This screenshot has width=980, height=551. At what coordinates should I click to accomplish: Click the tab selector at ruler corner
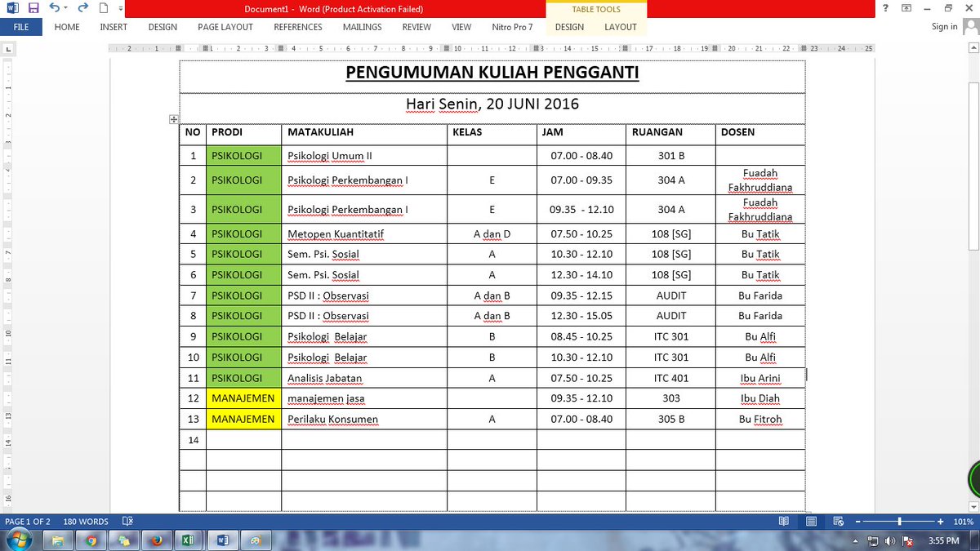7,50
